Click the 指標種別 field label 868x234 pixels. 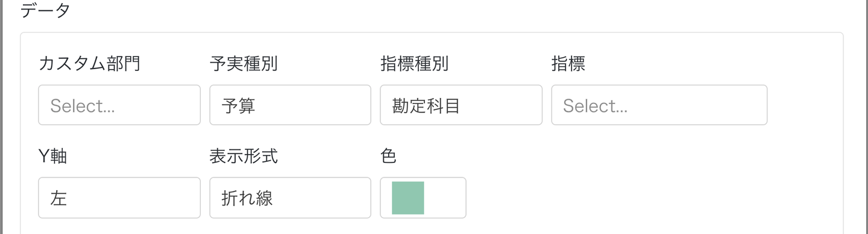tap(414, 64)
